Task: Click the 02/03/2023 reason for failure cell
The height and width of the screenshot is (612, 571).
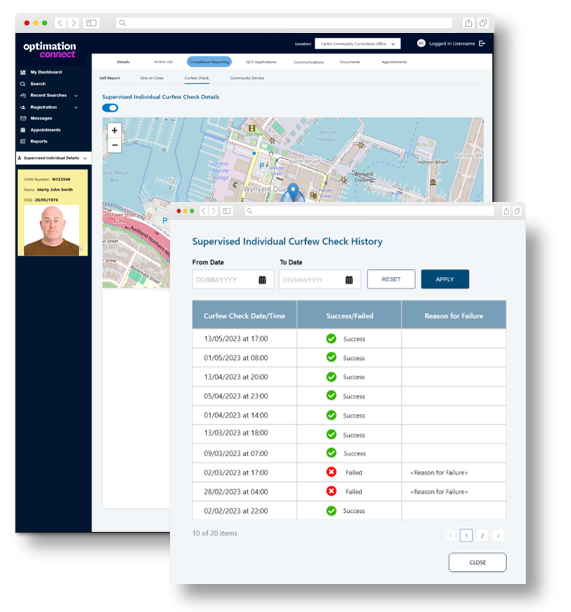Action: tap(454, 472)
